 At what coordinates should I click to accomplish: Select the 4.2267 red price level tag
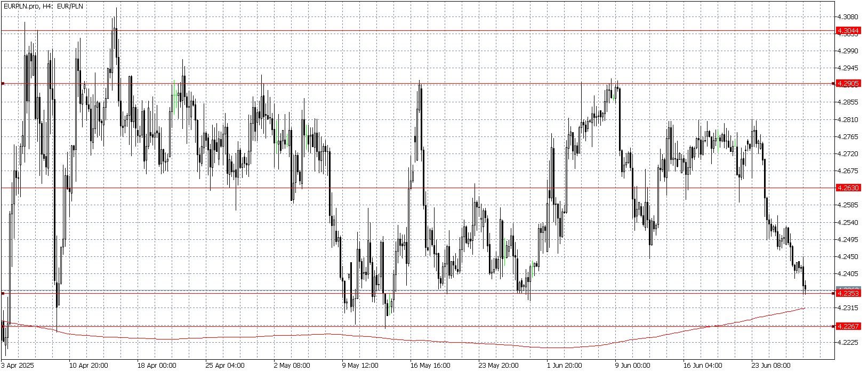(848, 326)
